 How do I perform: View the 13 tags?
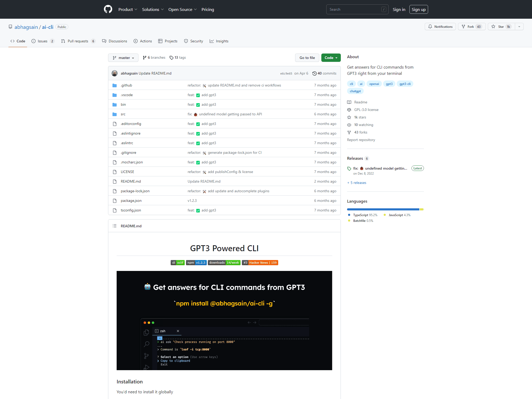coord(178,57)
